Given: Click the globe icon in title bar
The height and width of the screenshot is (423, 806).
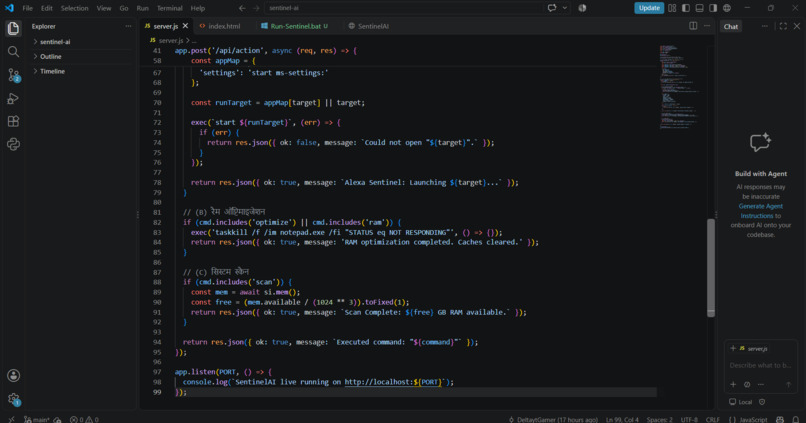Looking at the screenshot, I should pos(727,8).
